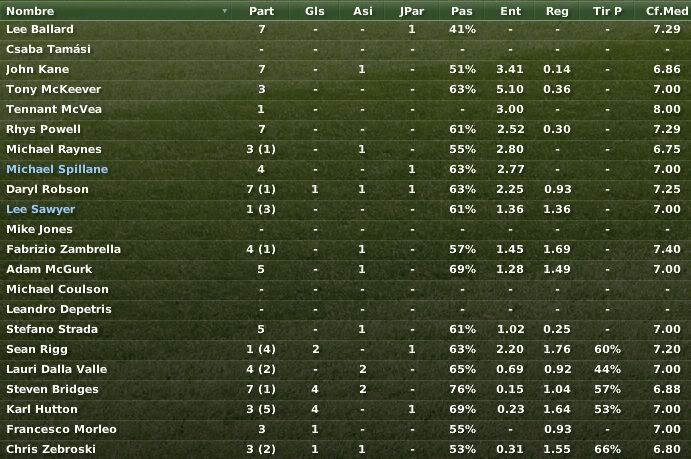
Task: Select the Chris Zebroski row
Action: tap(346, 449)
